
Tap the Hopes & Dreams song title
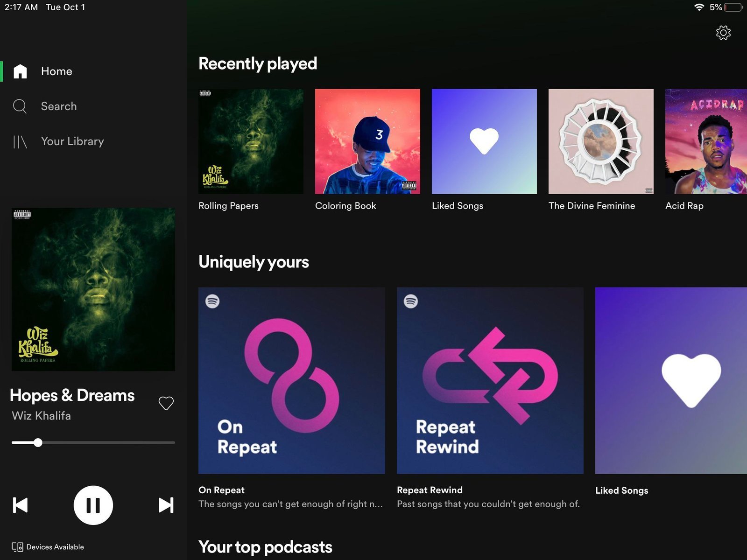click(x=72, y=395)
